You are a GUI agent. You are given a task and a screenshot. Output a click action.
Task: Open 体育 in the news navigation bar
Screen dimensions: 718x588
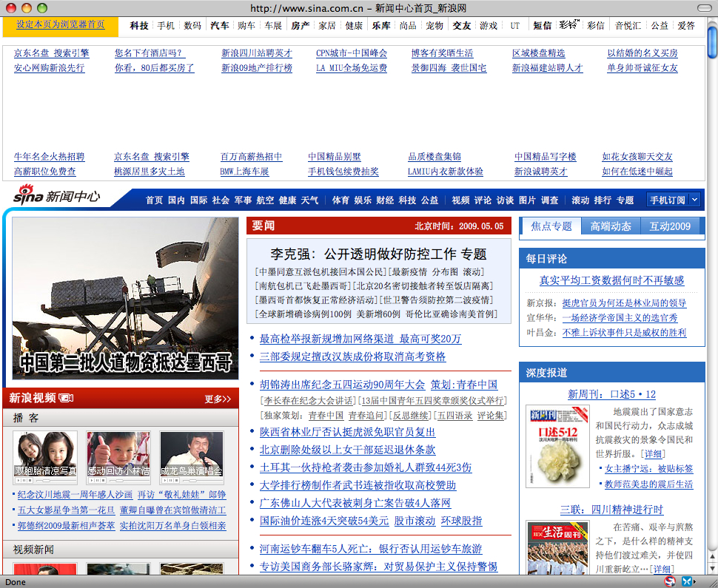(340, 200)
